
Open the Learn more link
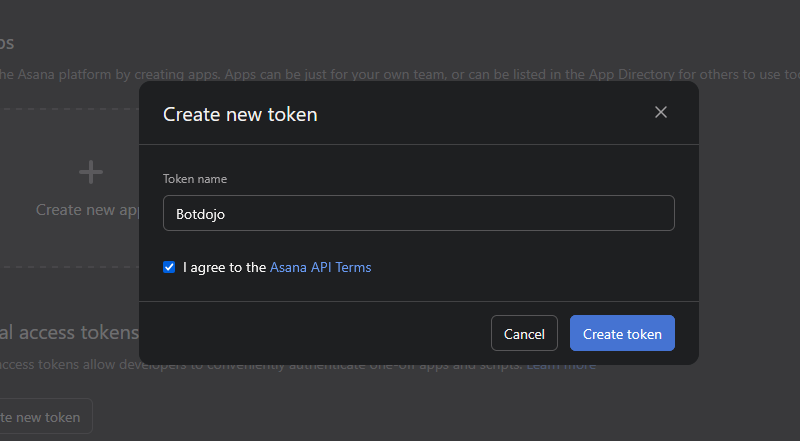pos(561,365)
